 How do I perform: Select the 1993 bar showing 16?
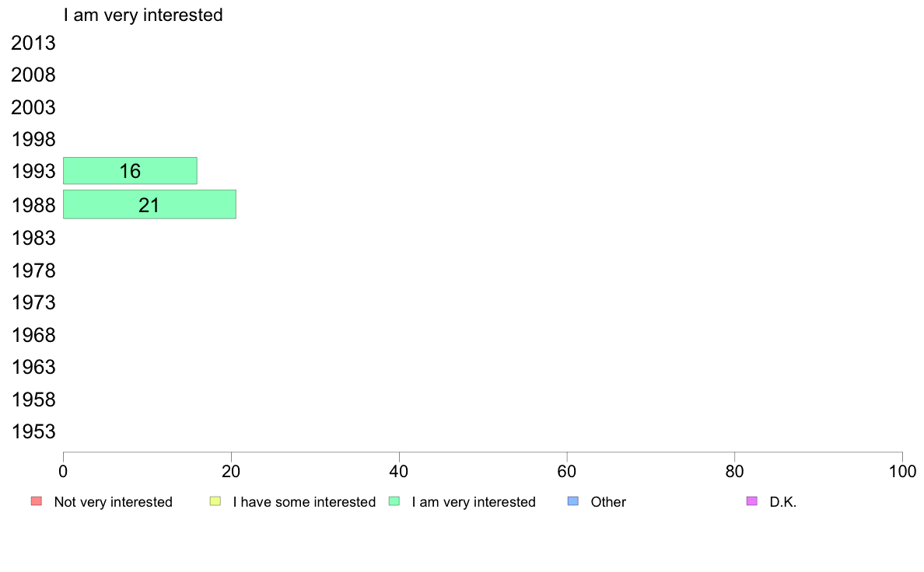point(130,171)
